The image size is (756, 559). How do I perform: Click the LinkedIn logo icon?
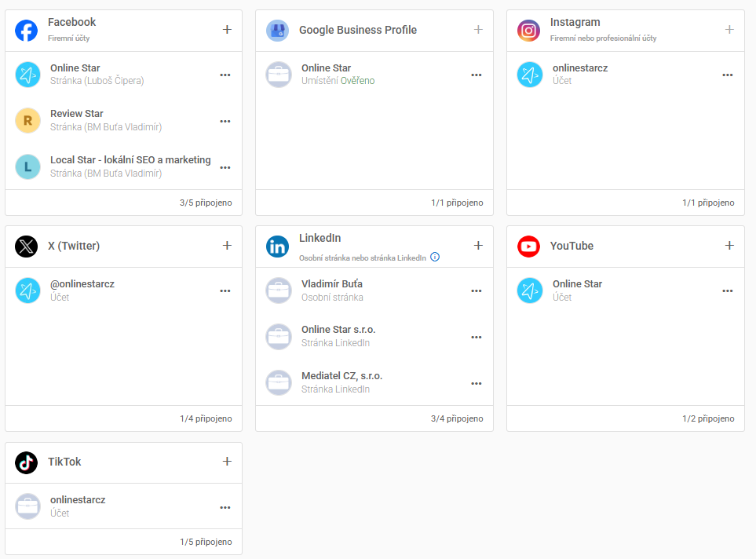tap(278, 247)
